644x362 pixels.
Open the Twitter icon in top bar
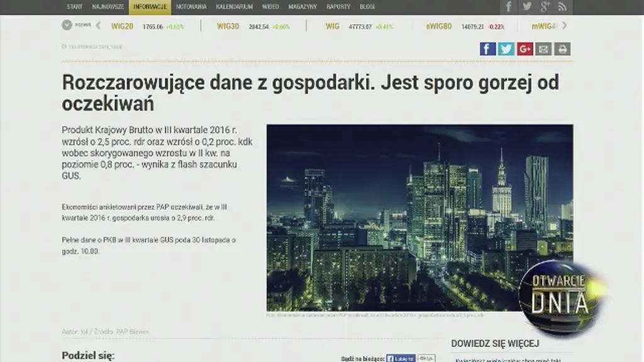pyautogui.click(x=527, y=6)
